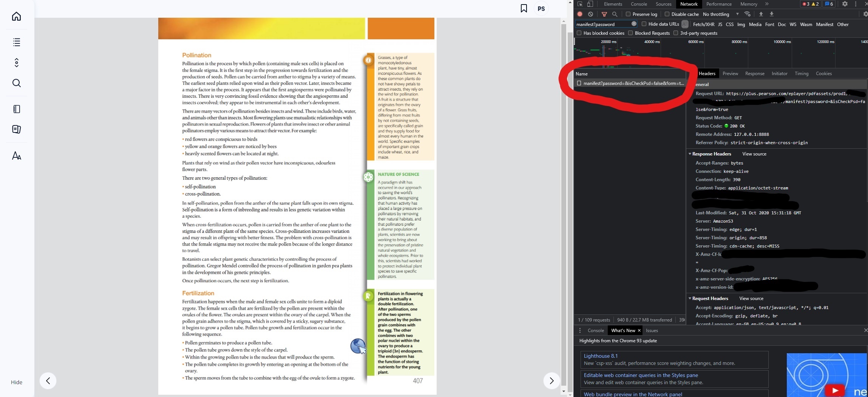Open the Timing tab of request details
868x397 pixels.
(x=802, y=74)
